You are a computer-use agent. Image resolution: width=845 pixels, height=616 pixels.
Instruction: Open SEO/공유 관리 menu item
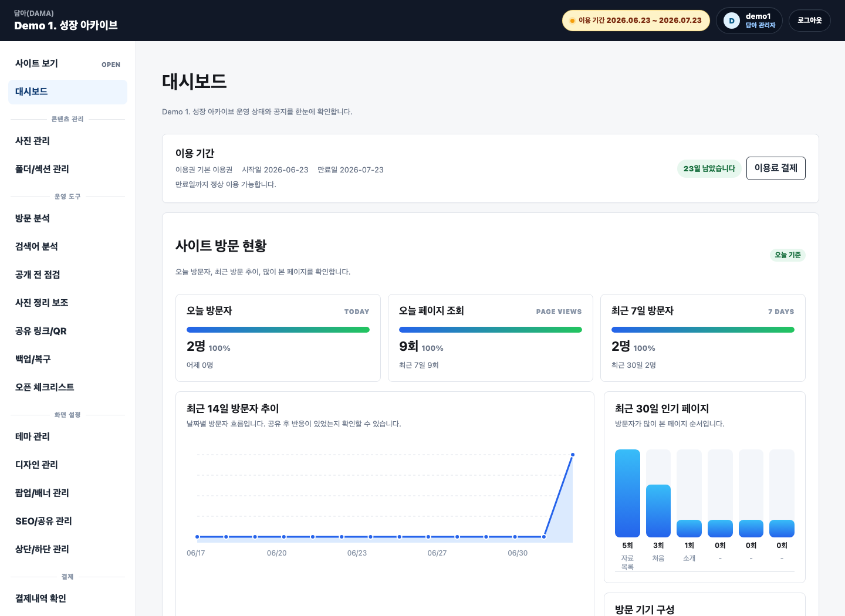click(67, 521)
